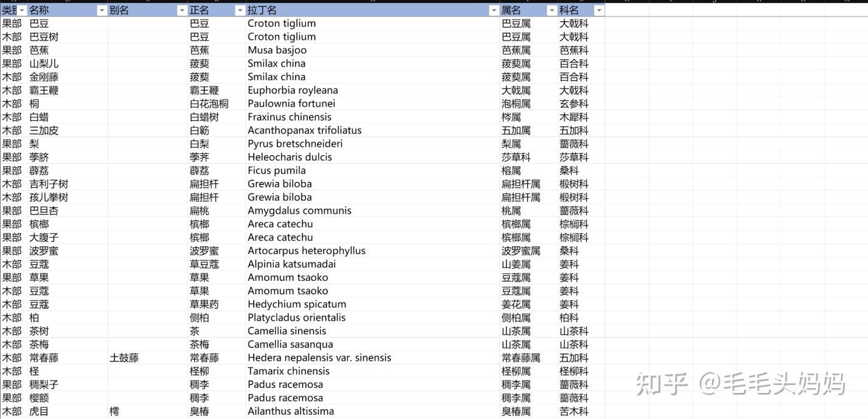Click the Ailanthus altissima cell

click(373, 411)
